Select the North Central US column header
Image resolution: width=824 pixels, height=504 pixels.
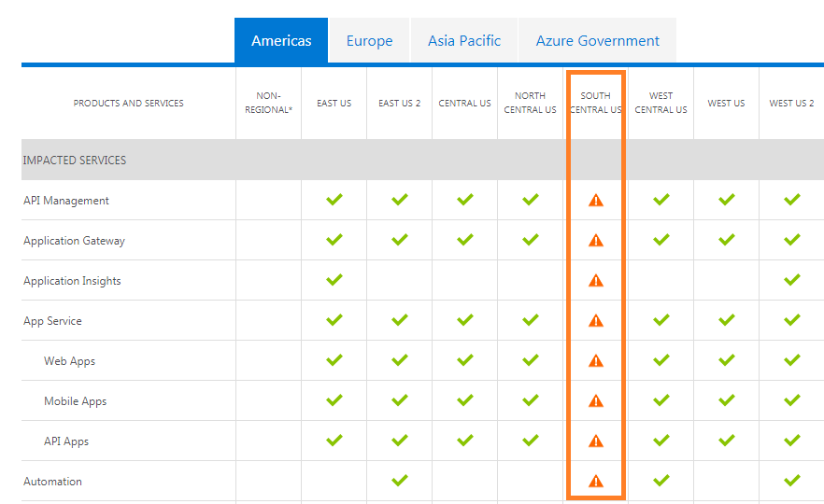[x=531, y=103]
